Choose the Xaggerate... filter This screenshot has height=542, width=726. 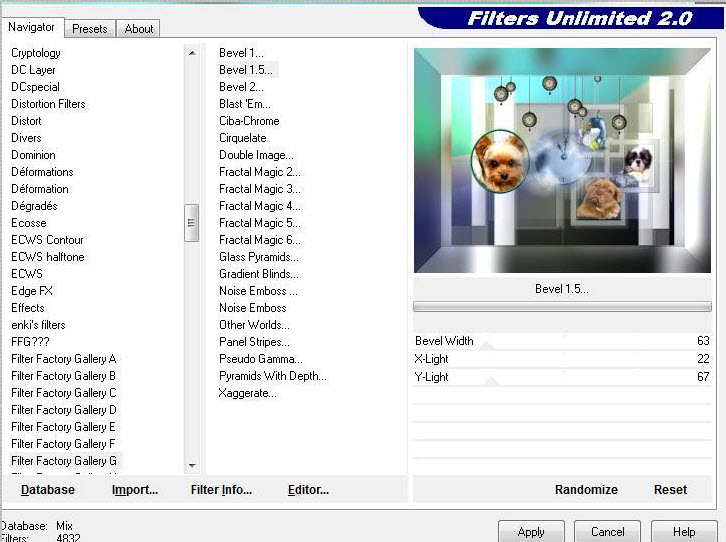[x=247, y=393]
